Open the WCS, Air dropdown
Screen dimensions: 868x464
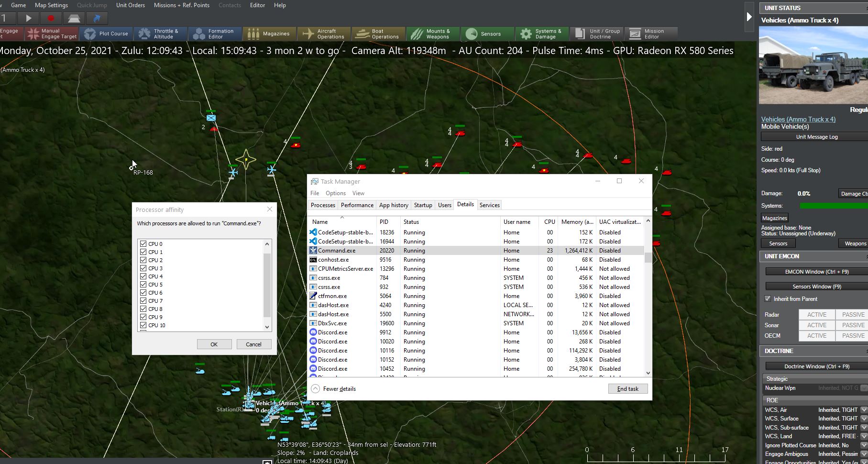[863, 410]
